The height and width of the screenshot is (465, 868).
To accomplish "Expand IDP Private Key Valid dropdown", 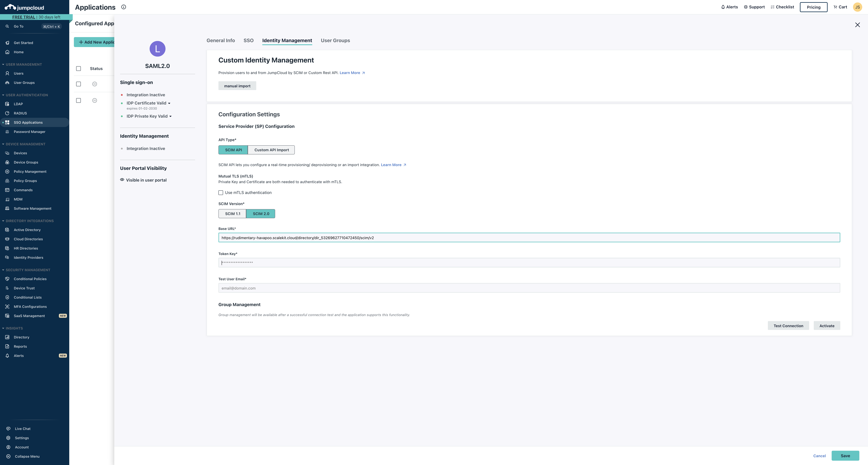I will pos(171,117).
